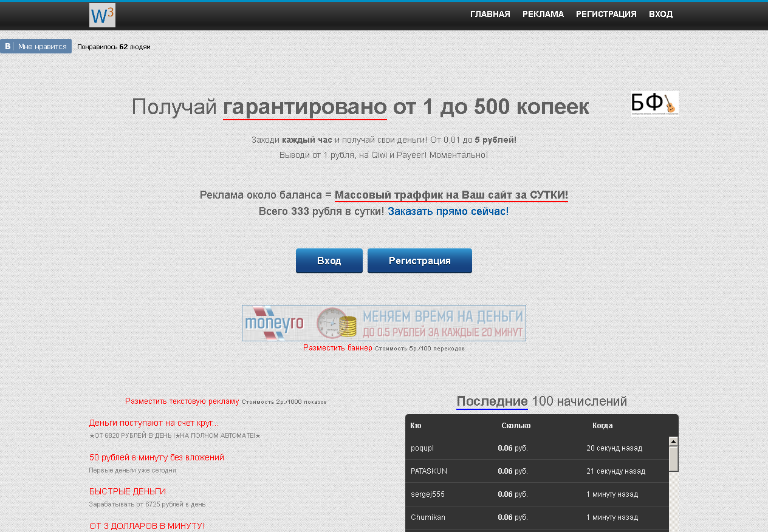
Task: Open the Деньги поступают на счет круг... ad
Action: point(154,423)
